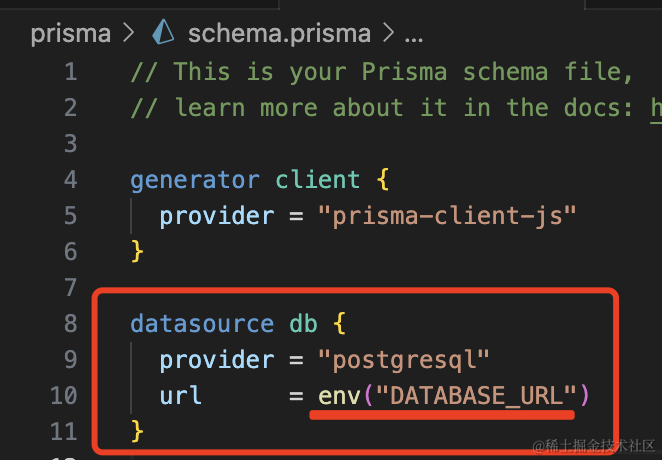Click line number 8 in the gutter
The width and height of the screenshot is (662, 460).
point(69,324)
